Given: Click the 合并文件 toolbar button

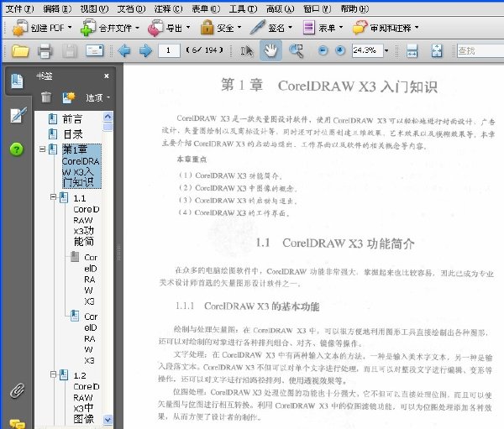Looking at the screenshot, I should point(110,28).
